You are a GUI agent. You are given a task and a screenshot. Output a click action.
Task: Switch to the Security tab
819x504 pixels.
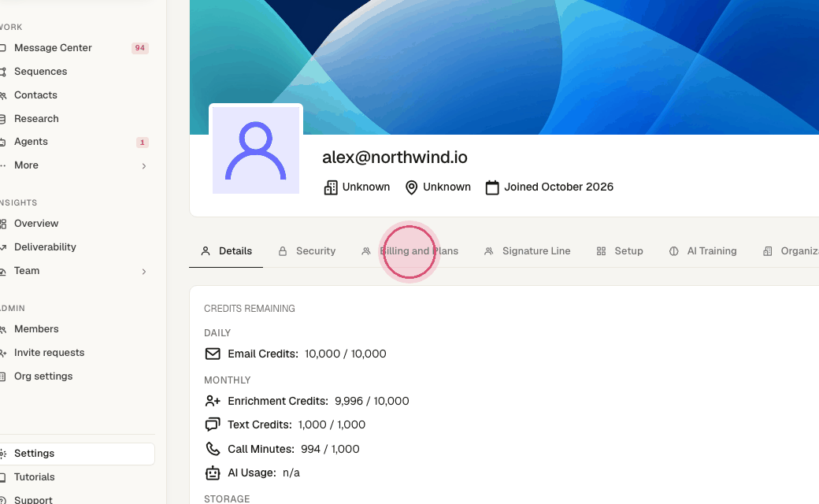307,251
